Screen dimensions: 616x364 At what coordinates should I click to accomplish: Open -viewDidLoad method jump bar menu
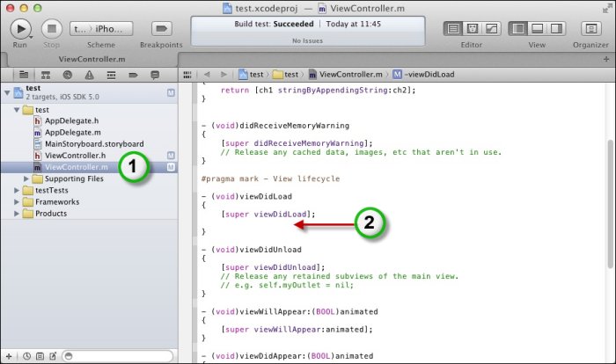tap(423, 75)
